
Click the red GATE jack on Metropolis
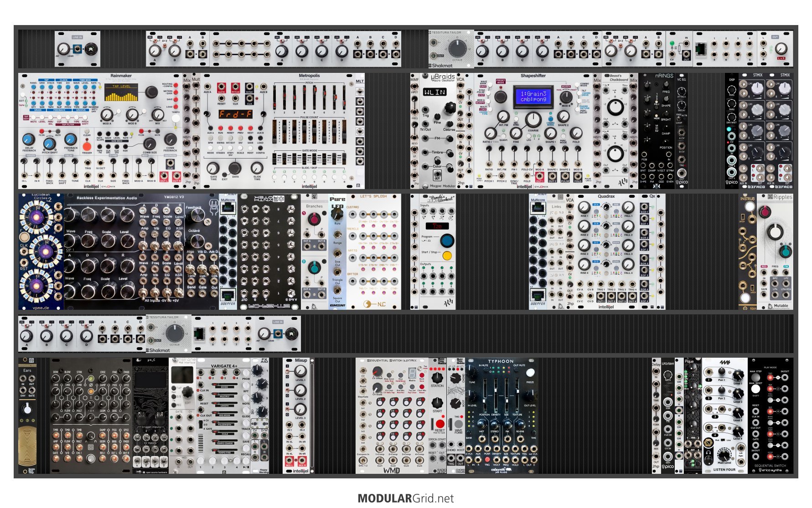(x=222, y=87)
